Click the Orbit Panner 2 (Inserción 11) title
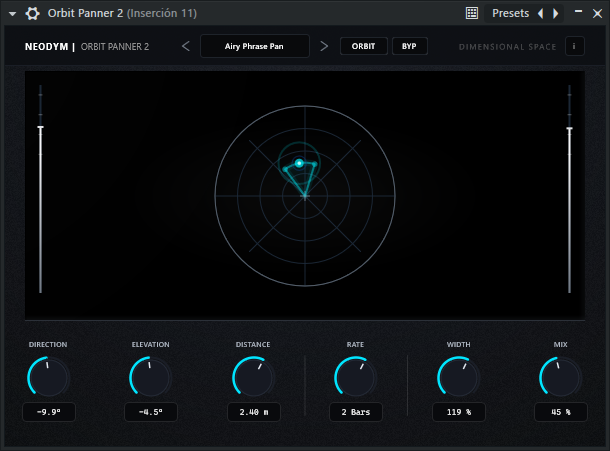The width and height of the screenshot is (610, 451). pyautogui.click(x=122, y=13)
